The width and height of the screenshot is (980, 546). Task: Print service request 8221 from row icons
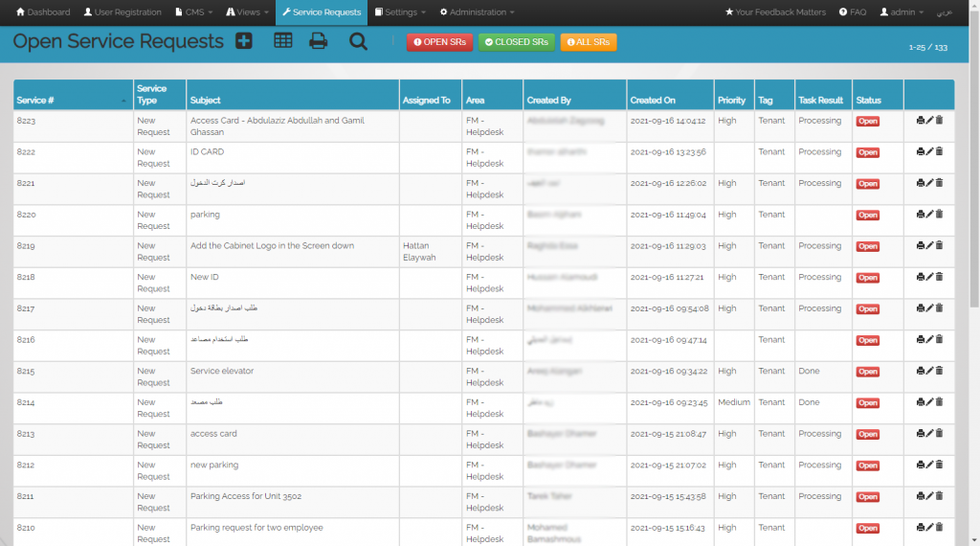pos(920,183)
